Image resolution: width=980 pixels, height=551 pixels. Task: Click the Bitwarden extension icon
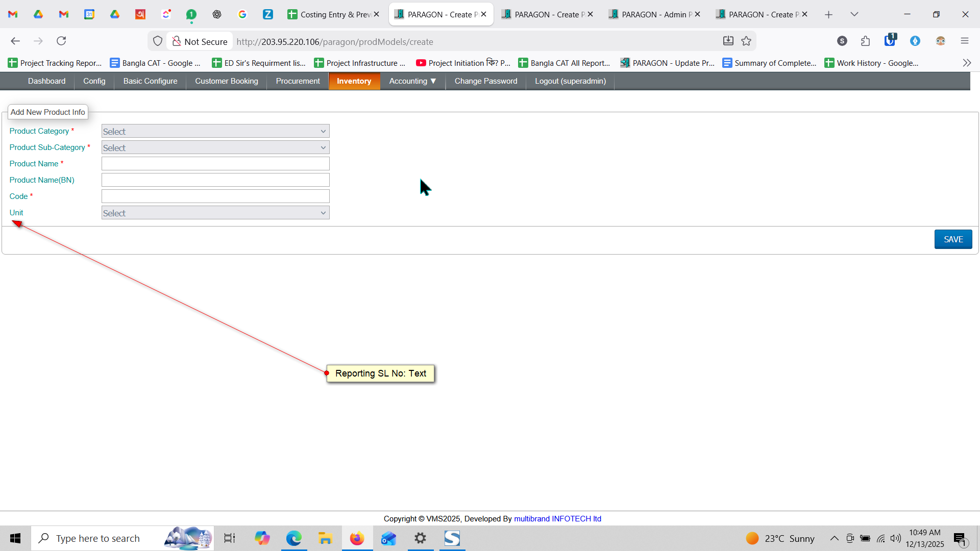[890, 41]
